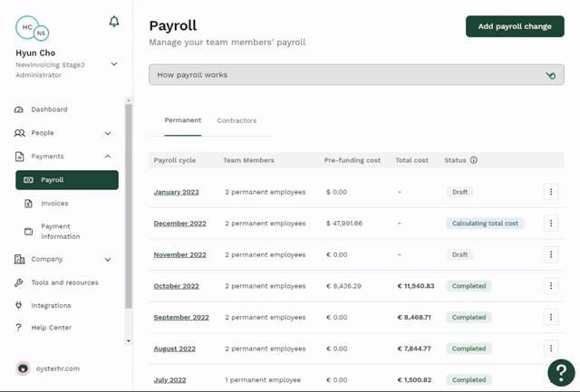Click the HC NS avatar circles
Image resolution: width=580 pixels, height=392 pixels.
click(x=32, y=28)
